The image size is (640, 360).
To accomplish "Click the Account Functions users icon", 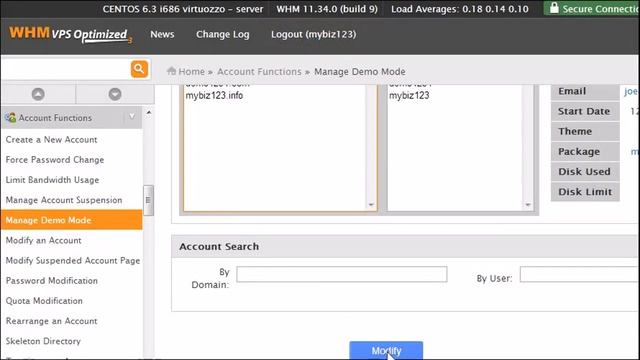I will 11,118.
